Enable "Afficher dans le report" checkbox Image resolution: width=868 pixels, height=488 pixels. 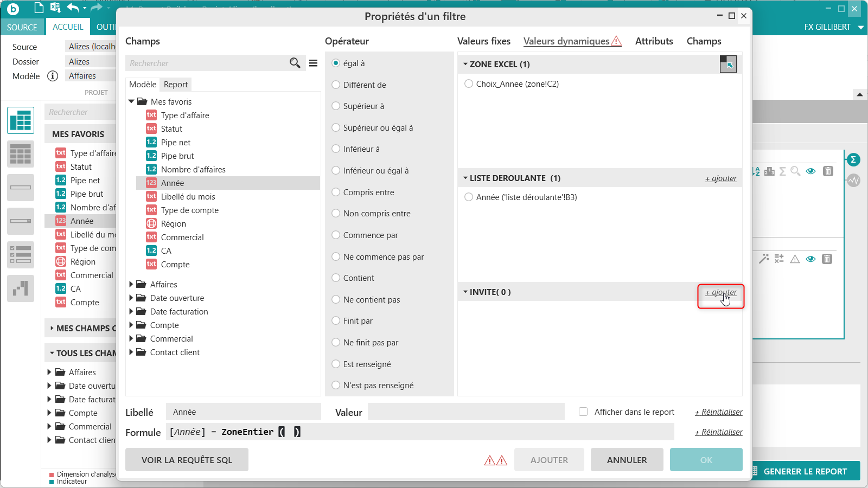(583, 412)
